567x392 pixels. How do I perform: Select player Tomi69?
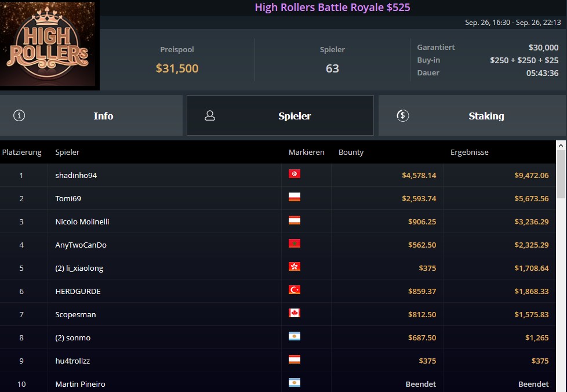[x=68, y=198]
